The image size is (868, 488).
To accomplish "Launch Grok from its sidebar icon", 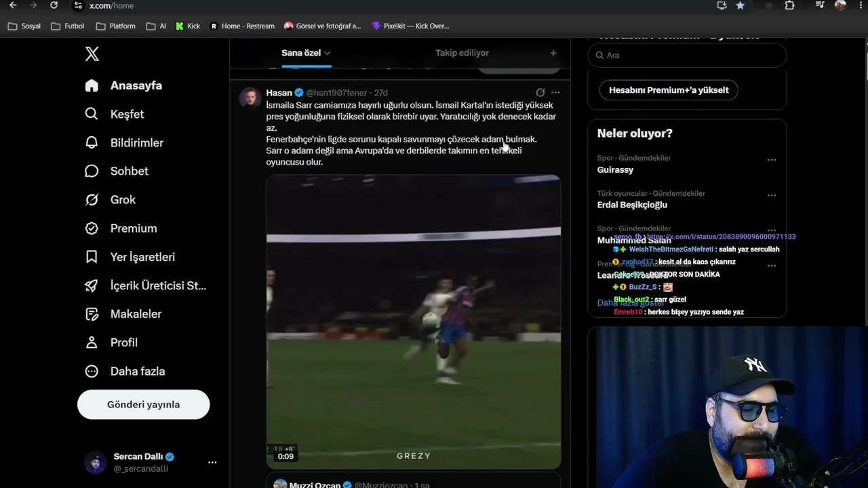I will (x=92, y=199).
